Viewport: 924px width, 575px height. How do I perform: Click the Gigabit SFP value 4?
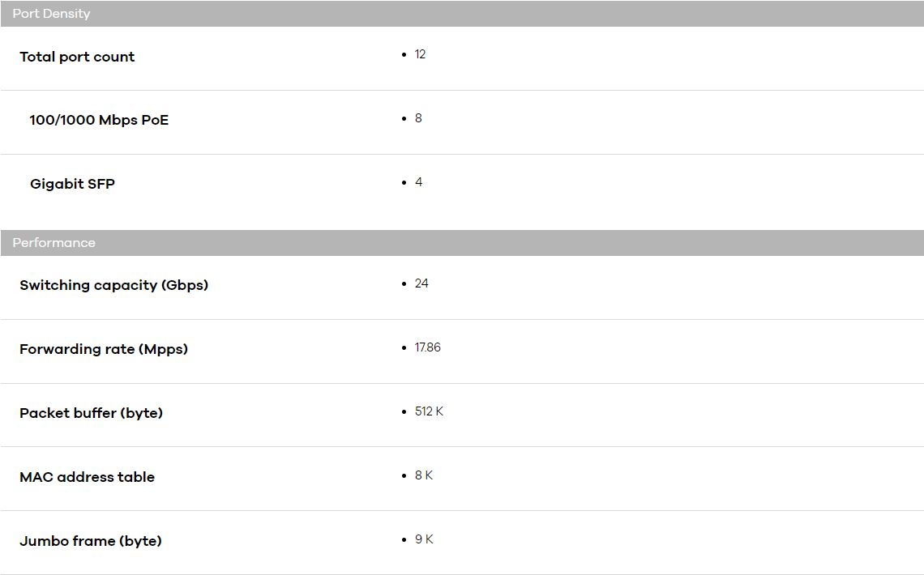418,182
